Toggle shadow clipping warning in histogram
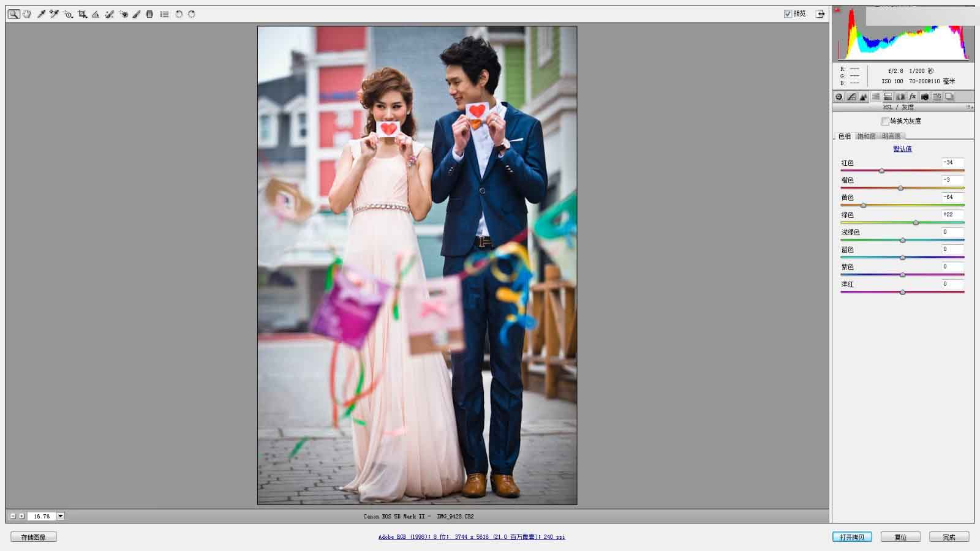 (837, 10)
